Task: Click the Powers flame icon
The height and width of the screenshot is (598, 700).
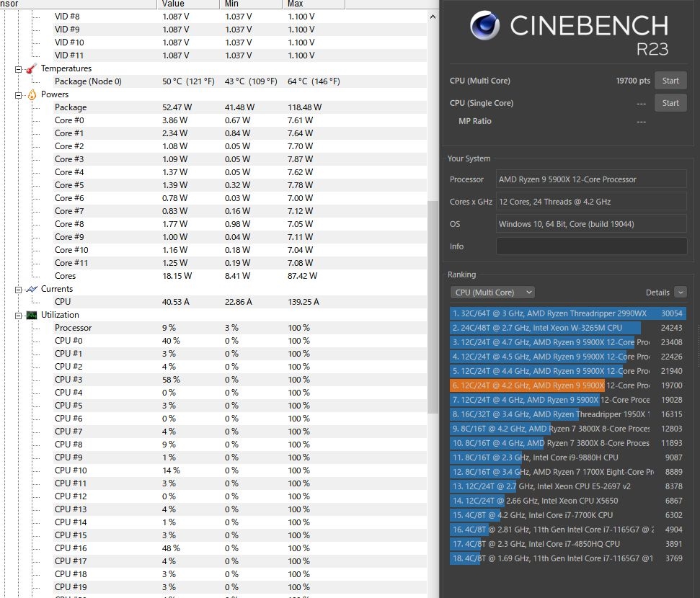Action: pyautogui.click(x=32, y=94)
